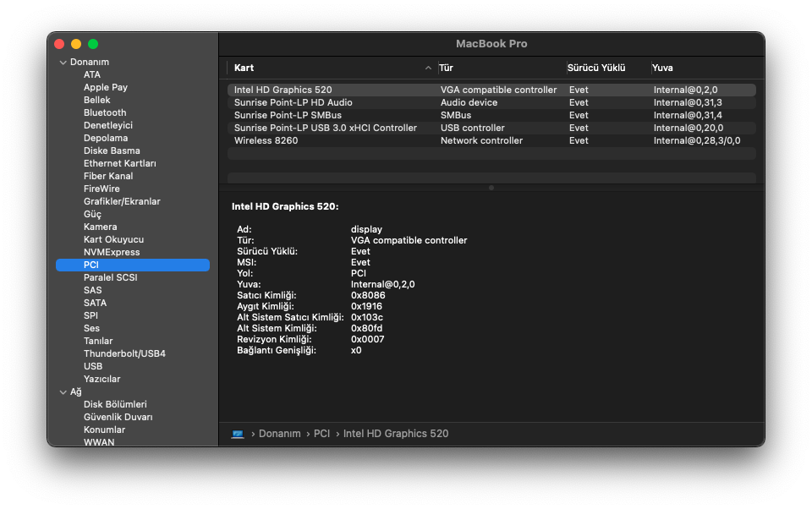The width and height of the screenshot is (812, 509).
Task: Collapse the Donanım section
Action: click(x=63, y=63)
